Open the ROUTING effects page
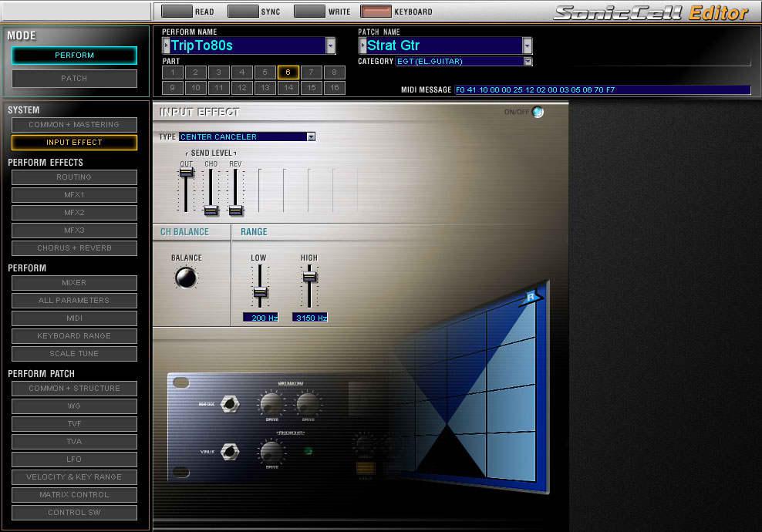This screenshot has width=762, height=532. pyautogui.click(x=74, y=177)
